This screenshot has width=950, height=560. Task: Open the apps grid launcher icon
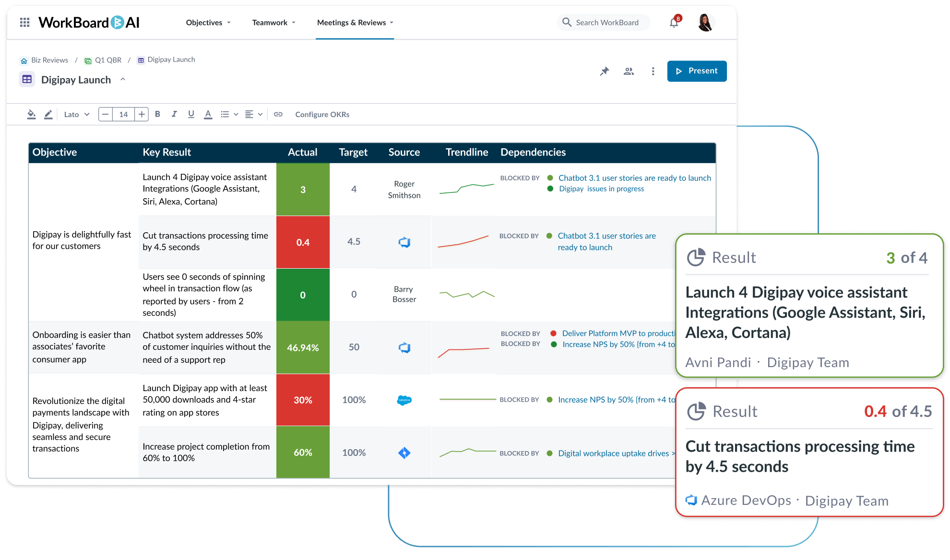[25, 22]
